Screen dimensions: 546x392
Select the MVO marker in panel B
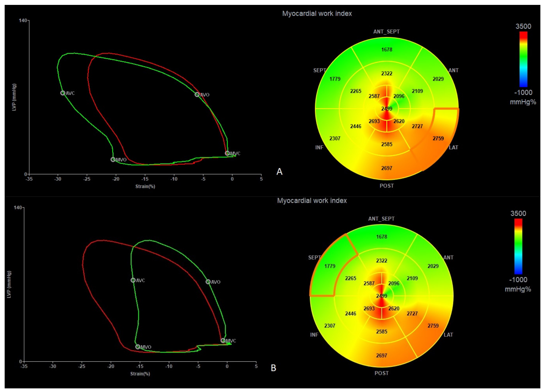(x=137, y=347)
